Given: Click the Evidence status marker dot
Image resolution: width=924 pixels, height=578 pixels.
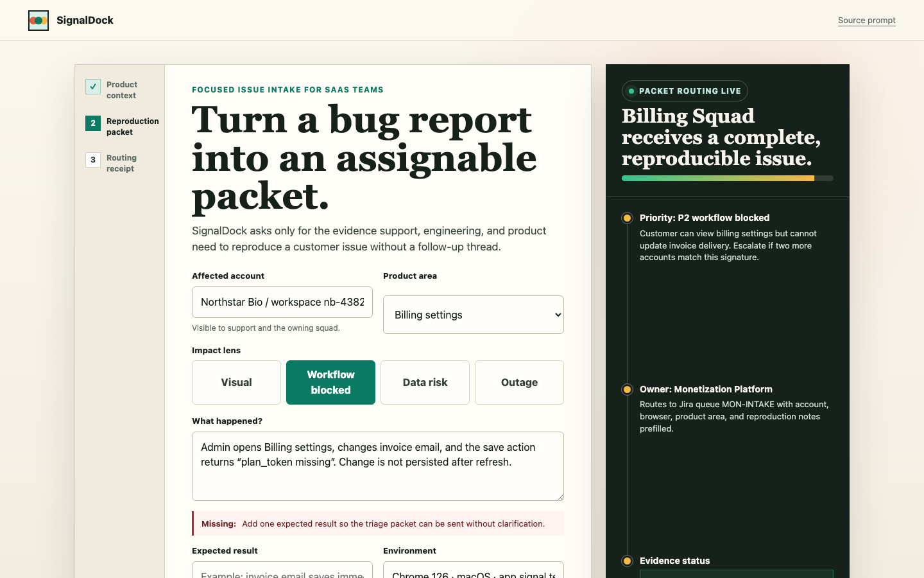Looking at the screenshot, I should (x=627, y=561).
